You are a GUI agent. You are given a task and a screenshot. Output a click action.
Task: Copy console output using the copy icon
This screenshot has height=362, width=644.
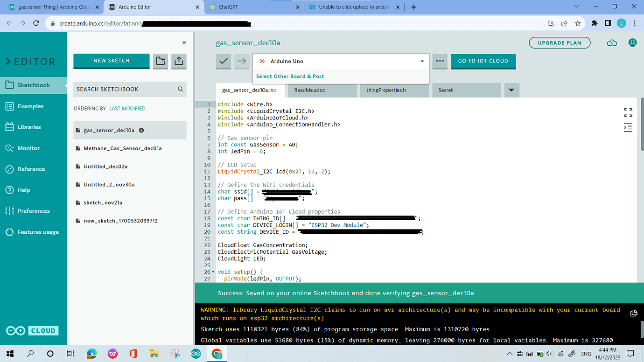coord(633,313)
